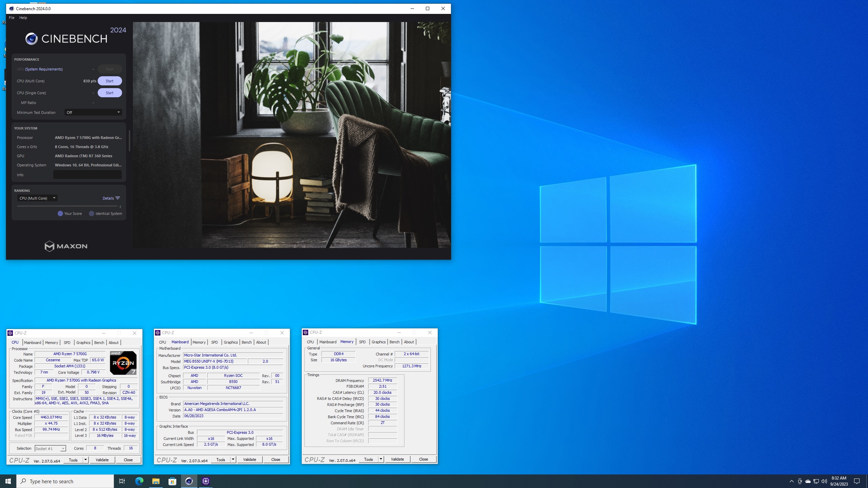868x488 pixels.
Task: Open the SPD tab in the Mainboard CPU-Z window
Action: coord(215,342)
